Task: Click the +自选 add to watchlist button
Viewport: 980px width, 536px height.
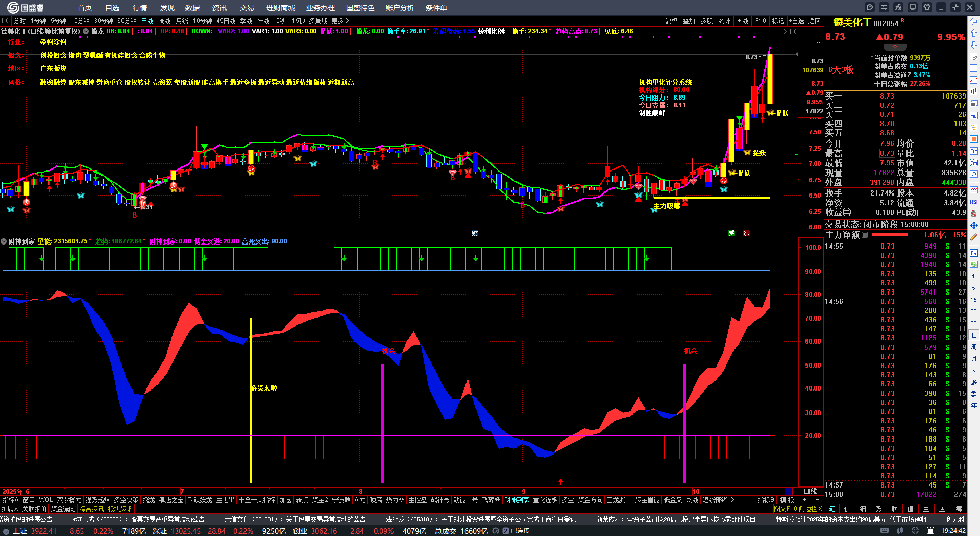Action: [796, 21]
